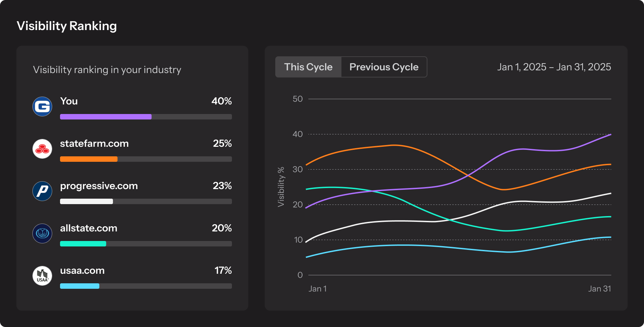Click the State Farm logo icon

[42, 149]
